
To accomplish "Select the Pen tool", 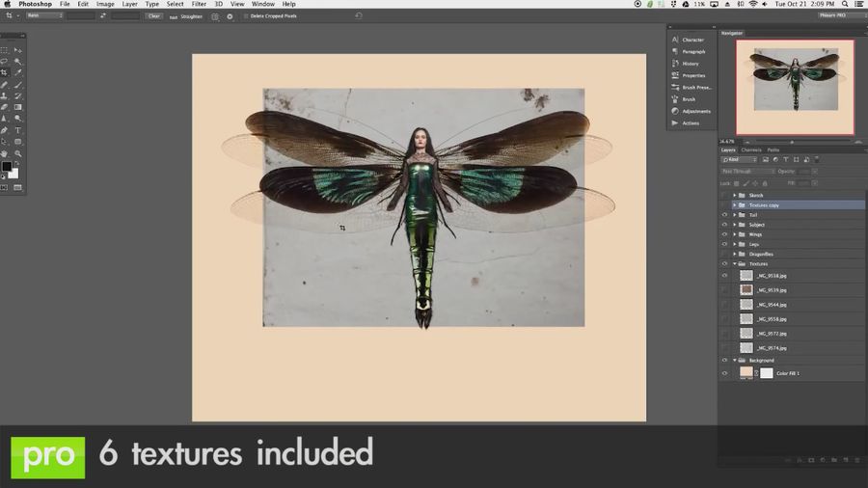I will tap(5, 130).
